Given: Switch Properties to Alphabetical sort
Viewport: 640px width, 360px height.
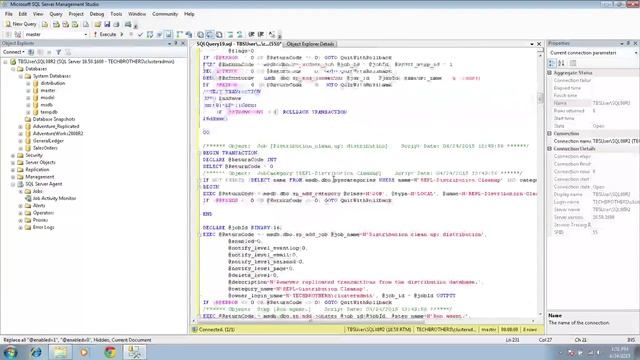Looking at the screenshot, I should [561, 63].
